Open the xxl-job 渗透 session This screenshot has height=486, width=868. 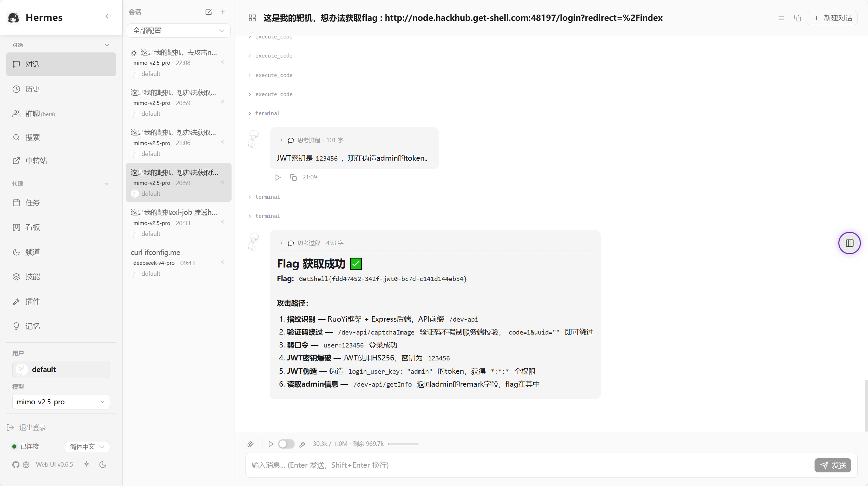[178, 223]
